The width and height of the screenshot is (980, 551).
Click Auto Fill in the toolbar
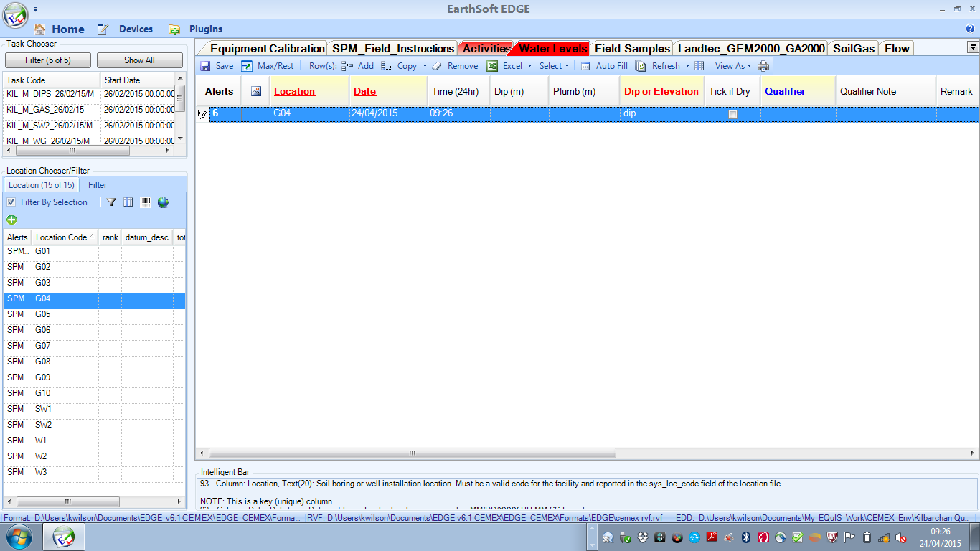[604, 66]
